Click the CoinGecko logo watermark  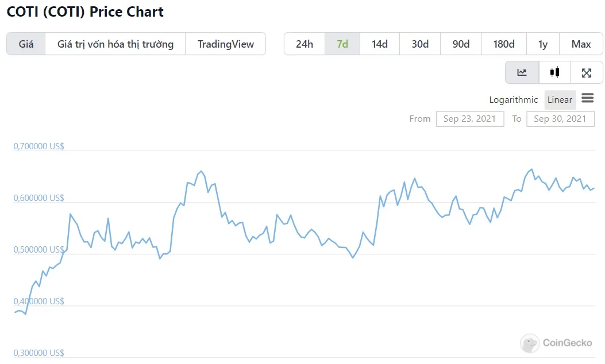556,343
